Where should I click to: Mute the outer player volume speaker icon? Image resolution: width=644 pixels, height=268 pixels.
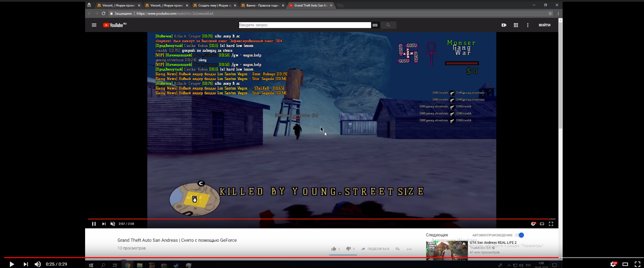(x=38, y=264)
